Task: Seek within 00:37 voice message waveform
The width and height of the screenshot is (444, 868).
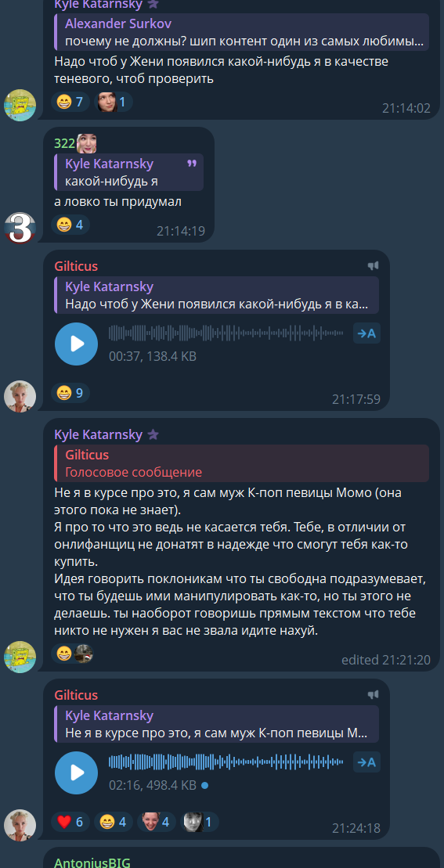Action: pyautogui.click(x=226, y=333)
